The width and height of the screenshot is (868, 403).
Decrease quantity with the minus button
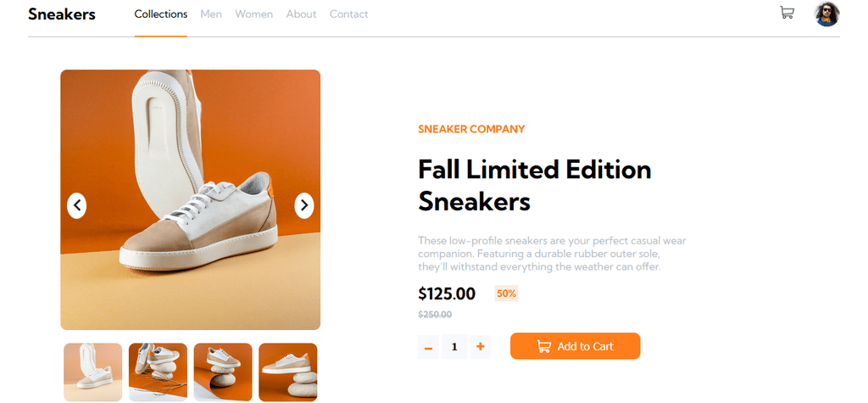pyautogui.click(x=428, y=347)
